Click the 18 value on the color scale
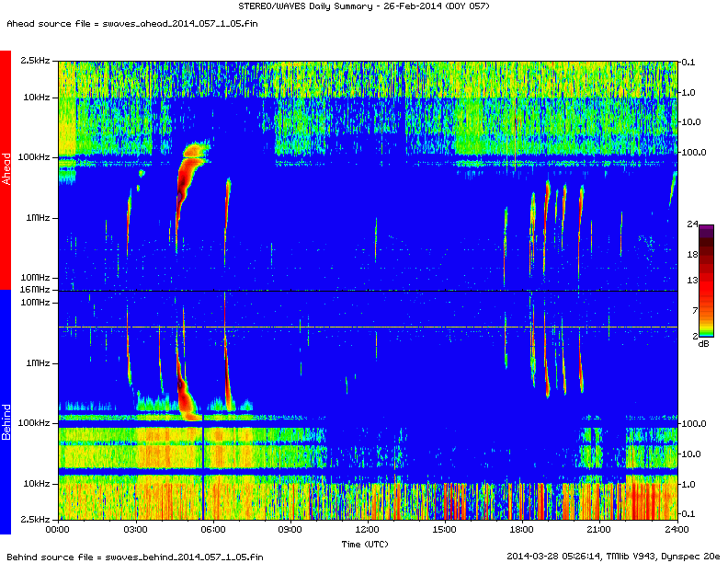The height and width of the screenshot is (563, 728). tap(692, 255)
